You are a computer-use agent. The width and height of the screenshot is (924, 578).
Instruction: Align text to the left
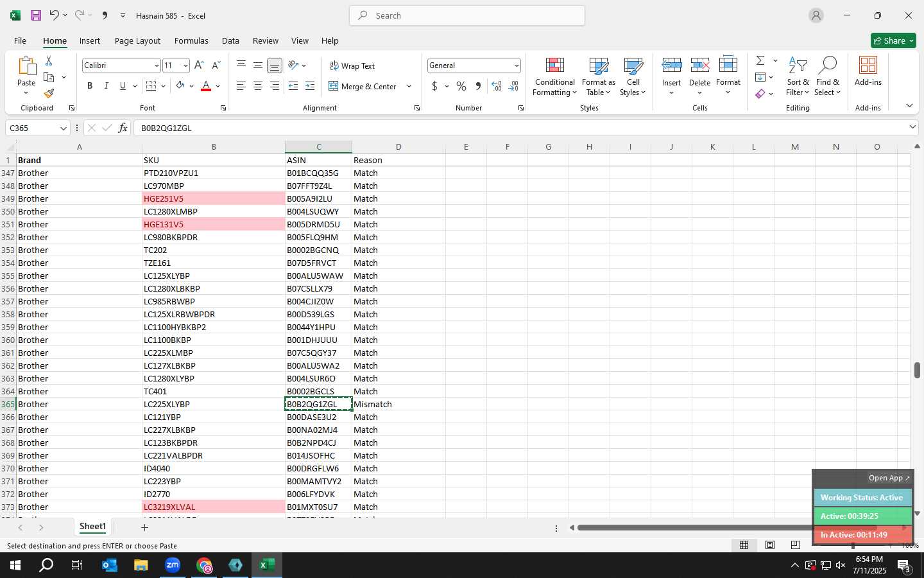(x=241, y=86)
